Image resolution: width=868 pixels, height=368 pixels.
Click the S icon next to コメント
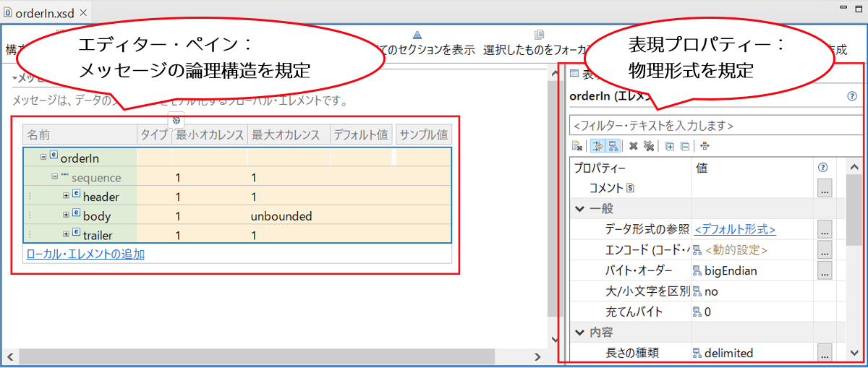pyautogui.click(x=629, y=188)
